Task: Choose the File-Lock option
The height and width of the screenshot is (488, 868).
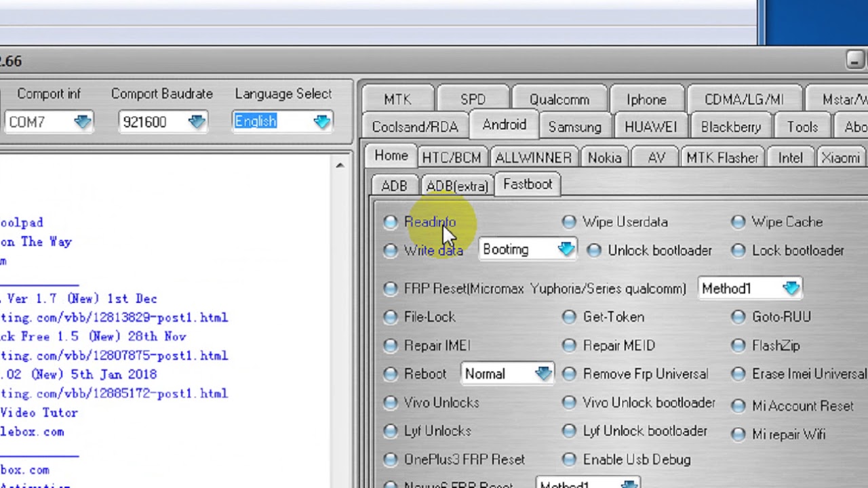Action: point(391,317)
